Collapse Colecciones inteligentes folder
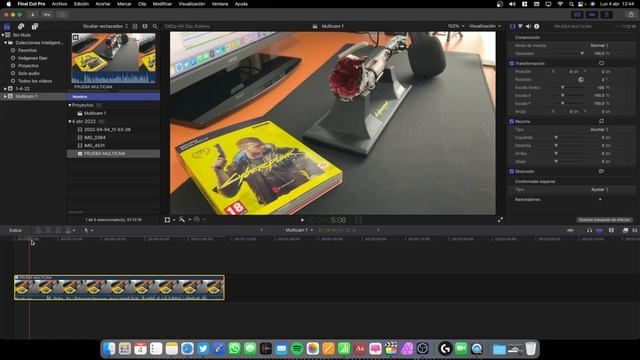Image resolution: width=640 pixels, height=360 pixels. coord(6,42)
